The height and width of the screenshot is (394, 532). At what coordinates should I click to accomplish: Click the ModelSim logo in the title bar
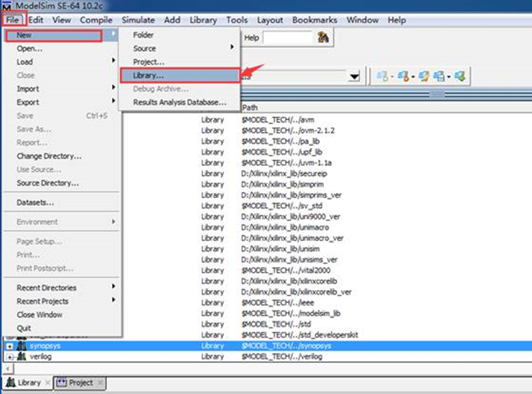(6, 6)
